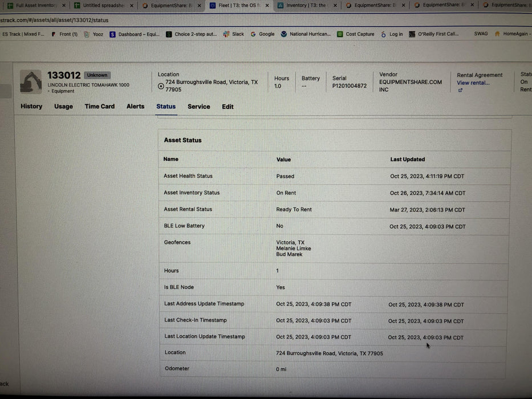Click the location target icon beside address
Image resolution: width=532 pixels, height=399 pixels.
[161, 87]
